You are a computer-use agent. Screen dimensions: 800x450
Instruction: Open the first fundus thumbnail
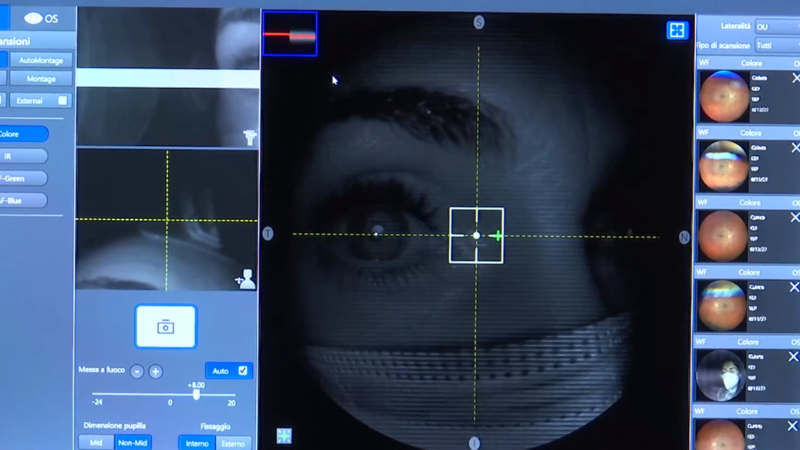tap(724, 96)
